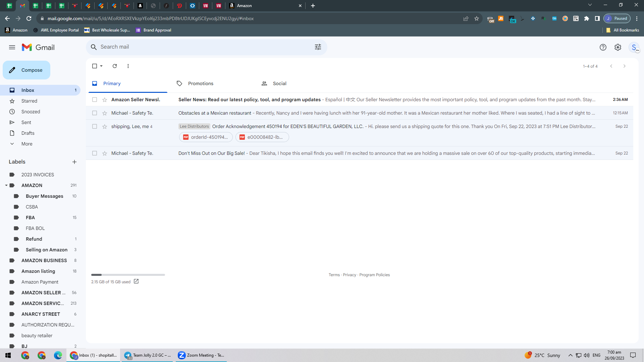Bookmark this tab with the star icon

click(477, 18)
